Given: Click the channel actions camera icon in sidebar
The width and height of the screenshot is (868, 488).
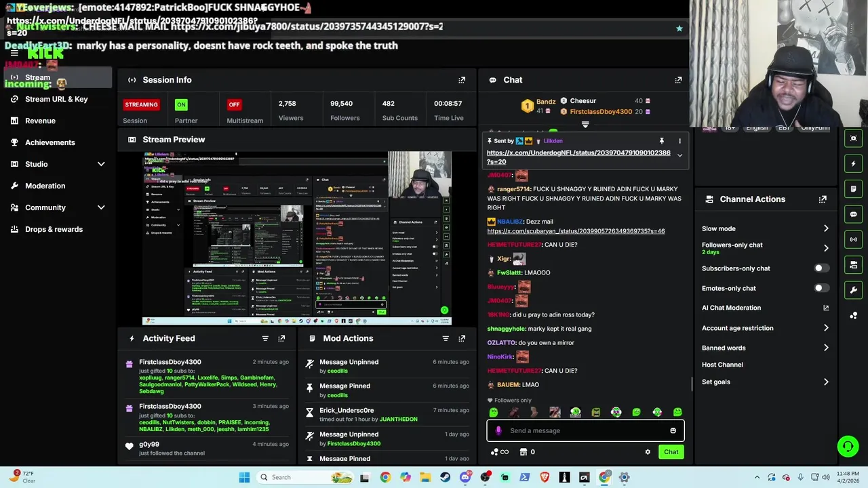Looking at the screenshot, I should [853, 264].
